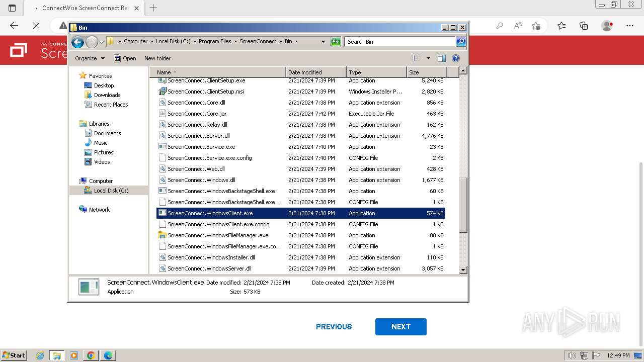Open the address bar history dropdown
The image size is (644, 362).
tap(323, 42)
